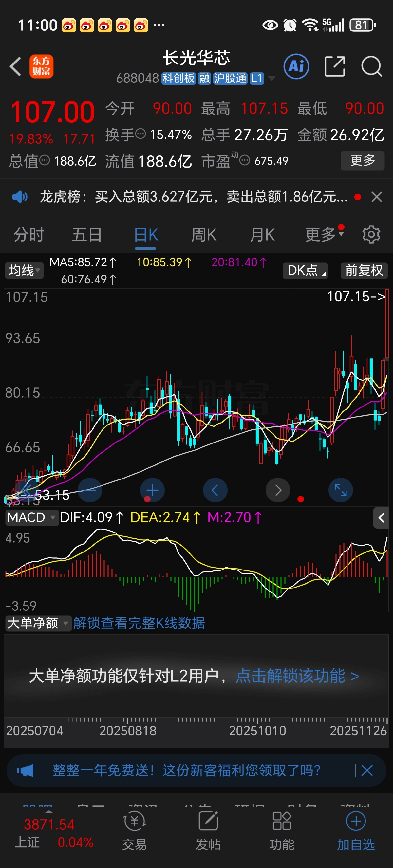393x868 pixels.
Task: Tap 总值 info smiley icon
Action: (x=45, y=160)
